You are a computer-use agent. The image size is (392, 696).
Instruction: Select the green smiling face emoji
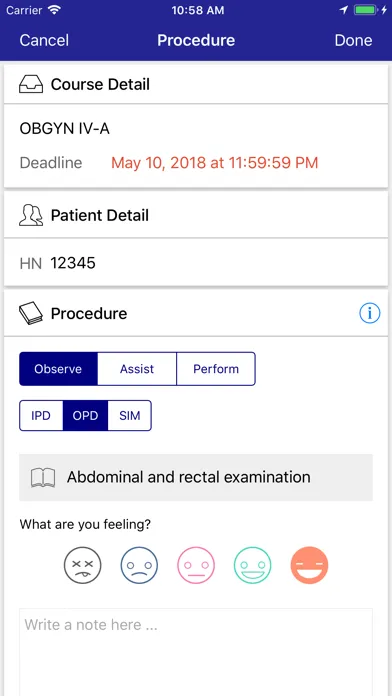tap(253, 565)
